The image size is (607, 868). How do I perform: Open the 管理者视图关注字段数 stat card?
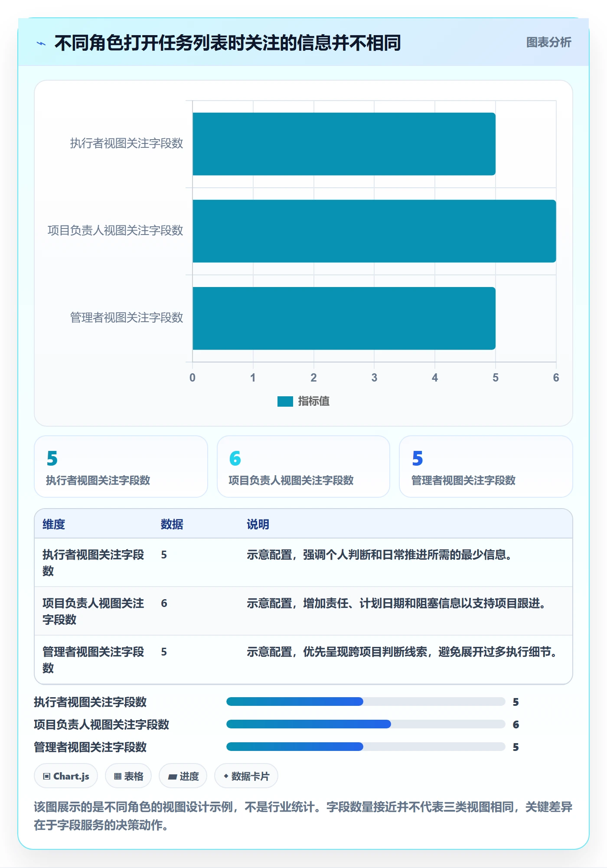[486, 467]
